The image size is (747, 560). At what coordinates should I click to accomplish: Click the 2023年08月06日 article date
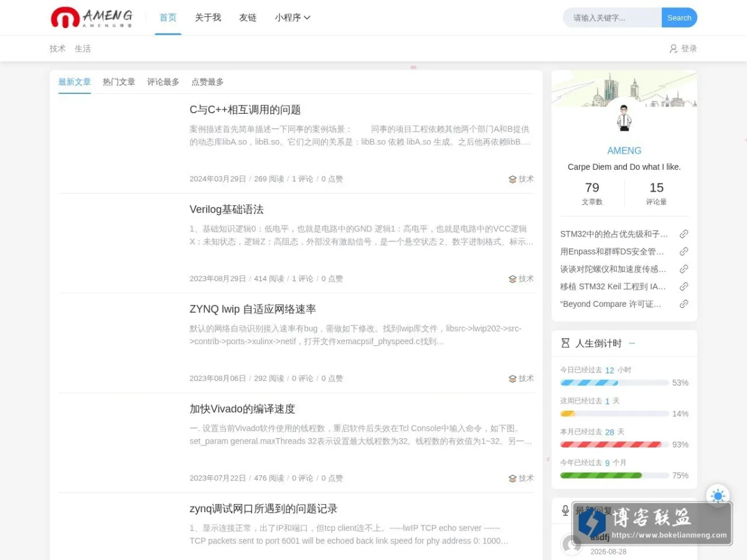coord(218,378)
